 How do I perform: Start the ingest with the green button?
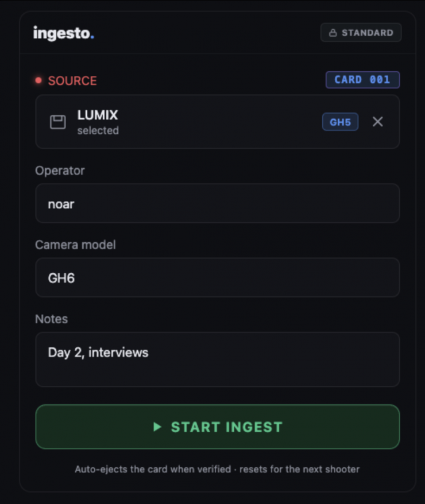coord(218,427)
